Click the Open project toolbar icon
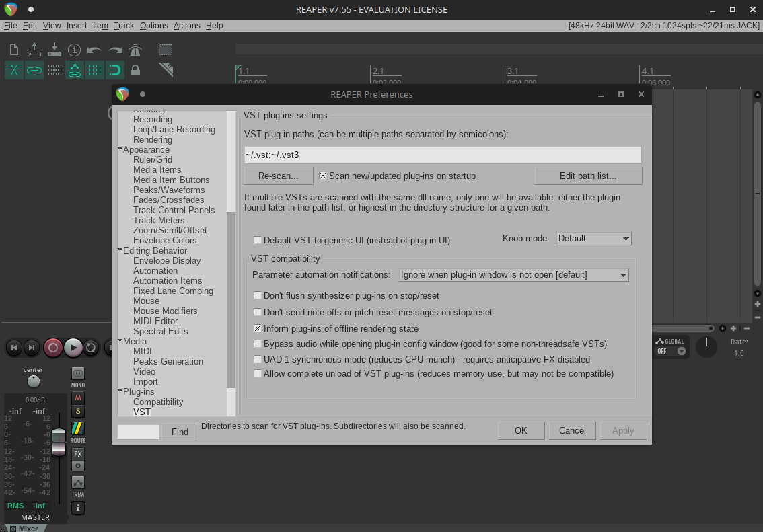 click(x=34, y=50)
